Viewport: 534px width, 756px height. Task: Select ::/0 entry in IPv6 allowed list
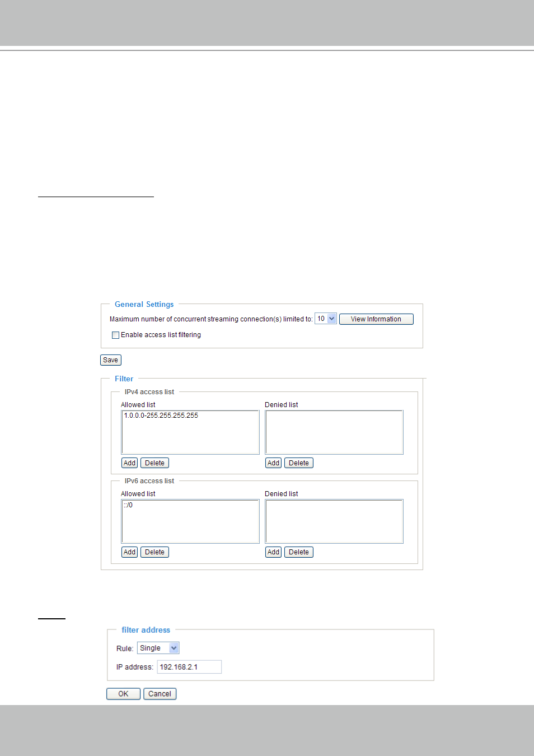[128, 505]
